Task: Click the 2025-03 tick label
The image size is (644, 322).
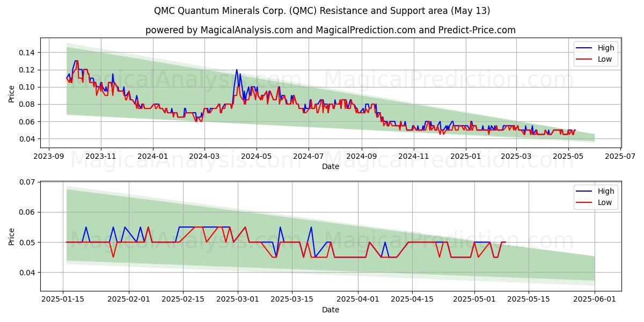Action: [x=516, y=156]
